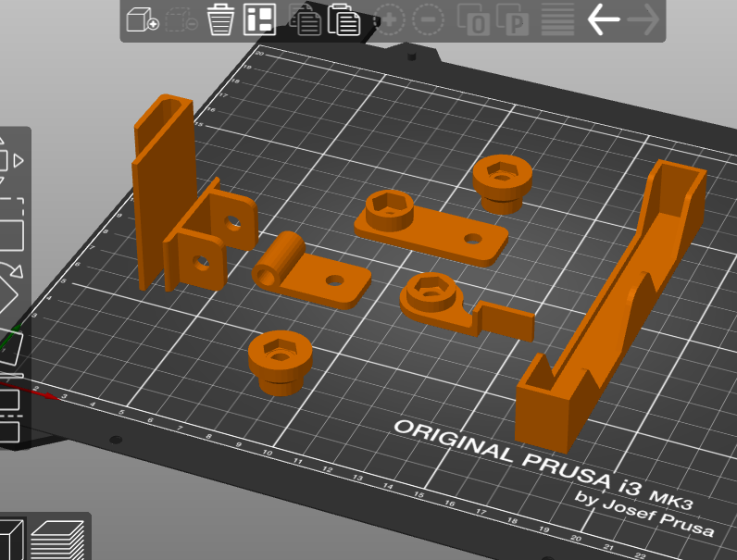Click the Copy clipboard icon
Viewport: 737px width, 560px height.
tap(304, 19)
